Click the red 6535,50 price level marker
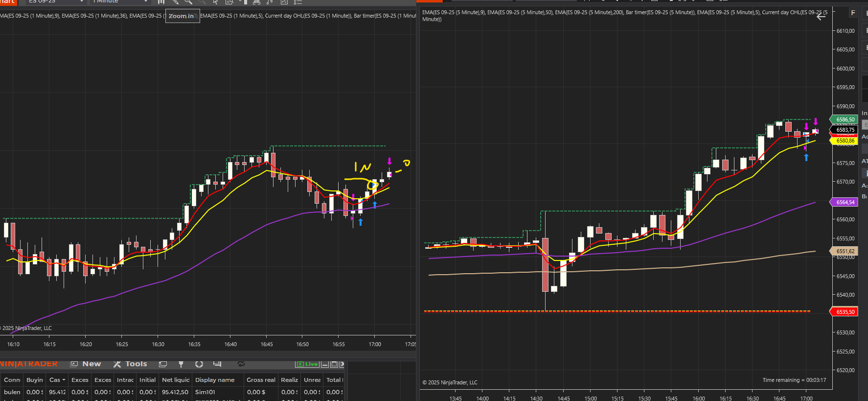Screen dimensions: 868x401 (x=845, y=312)
